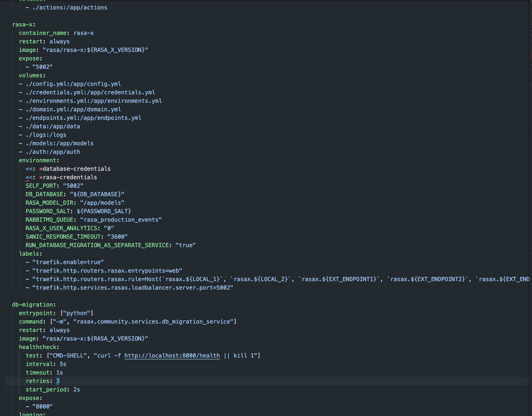Click the container_name: rasa-x value

[x=83, y=33]
